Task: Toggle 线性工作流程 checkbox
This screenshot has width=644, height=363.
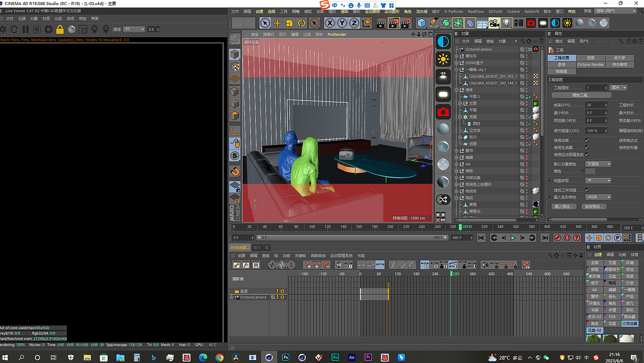Action: coord(587,190)
